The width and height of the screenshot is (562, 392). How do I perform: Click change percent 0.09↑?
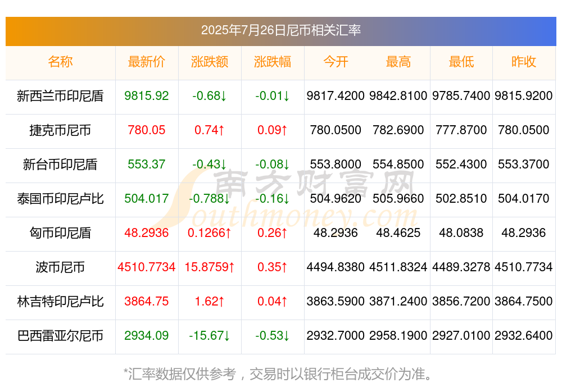click(273, 130)
